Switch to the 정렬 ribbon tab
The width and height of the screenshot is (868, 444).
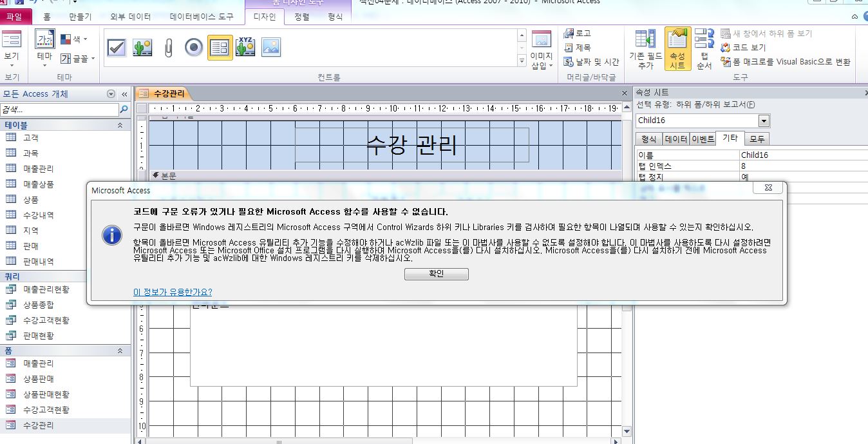302,17
